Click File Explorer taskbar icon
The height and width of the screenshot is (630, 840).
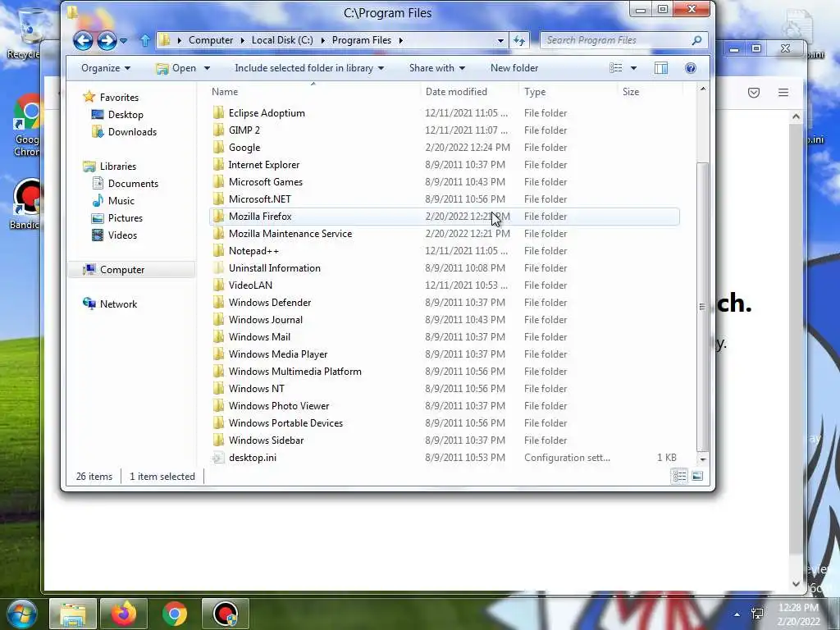[x=73, y=614]
